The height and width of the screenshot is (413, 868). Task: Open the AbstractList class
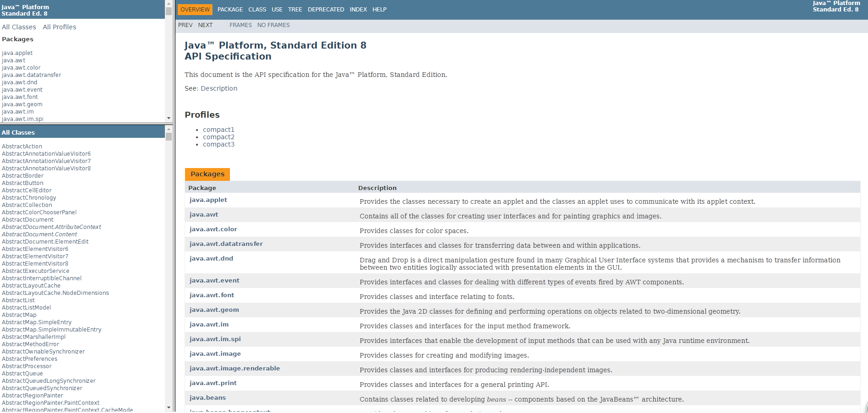(18, 300)
